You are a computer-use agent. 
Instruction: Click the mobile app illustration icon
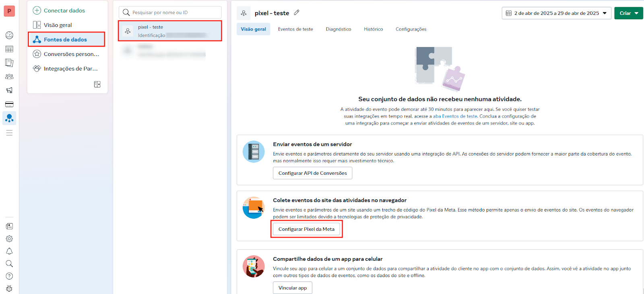click(x=254, y=266)
